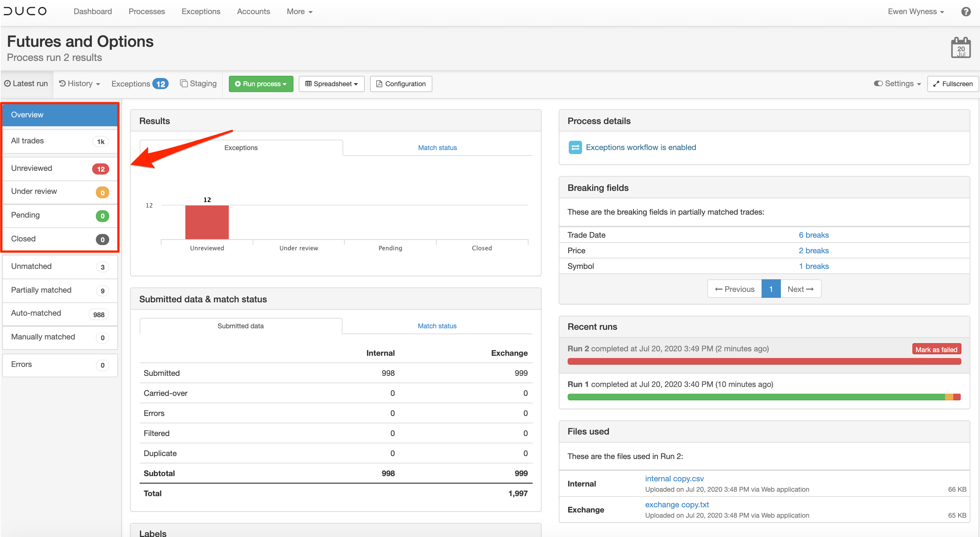Open the help question mark icon
The width and height of the screenshot is (980, 537).
coord(966,12)
